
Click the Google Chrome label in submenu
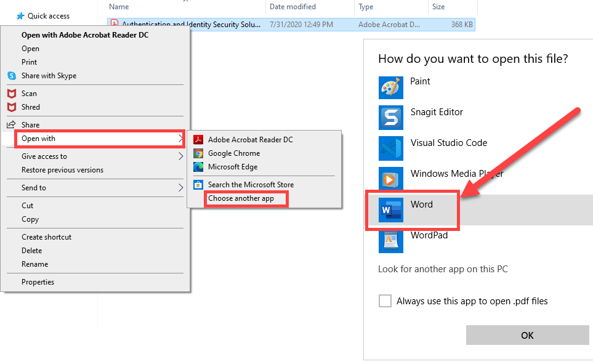pyautogui.click(x=234, y=153)
